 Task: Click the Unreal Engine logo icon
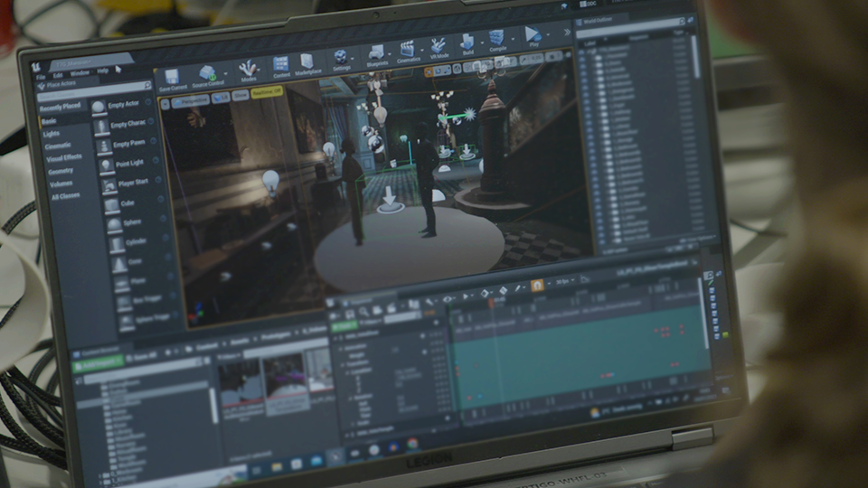[x=36, y=67]
